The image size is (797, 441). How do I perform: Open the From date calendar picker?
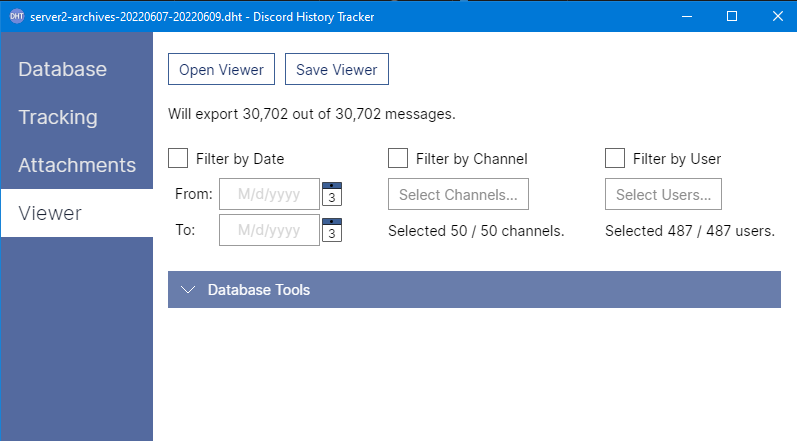click(x=332, y=194)
